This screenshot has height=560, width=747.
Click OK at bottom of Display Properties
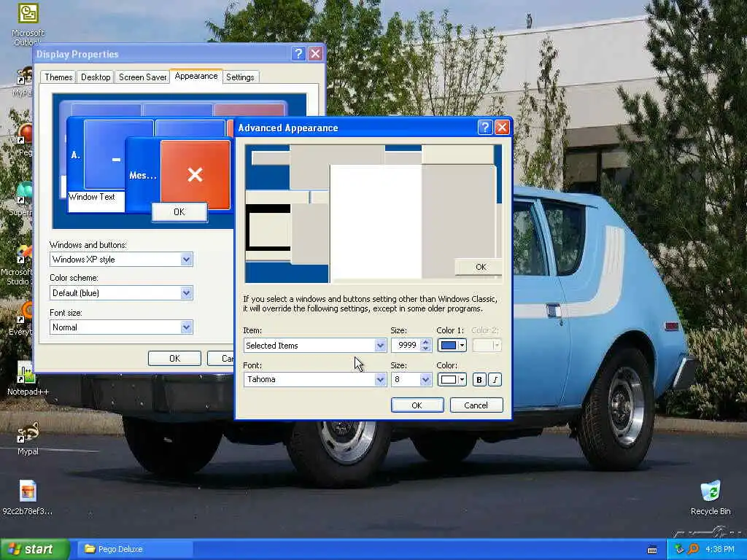(x=174, y=358)
